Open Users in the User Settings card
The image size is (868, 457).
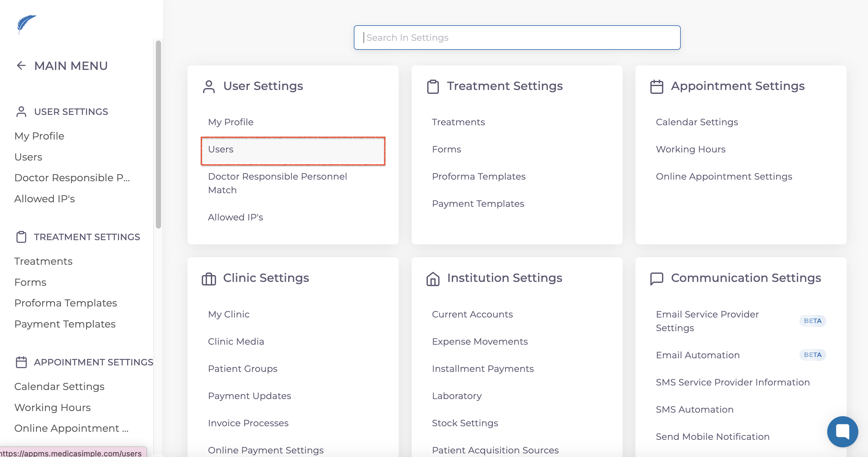click(221, 149)
